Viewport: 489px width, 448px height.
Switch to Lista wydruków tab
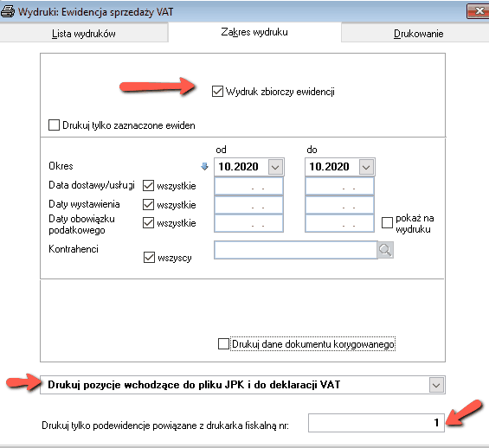[x=84, y=33]
